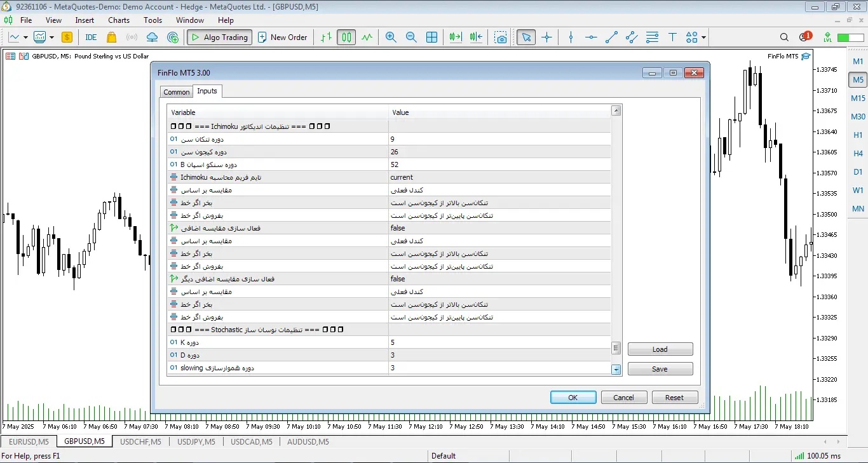Click the green LVL icon
Screen dimensions: 868x463
(x=827, y=37)
